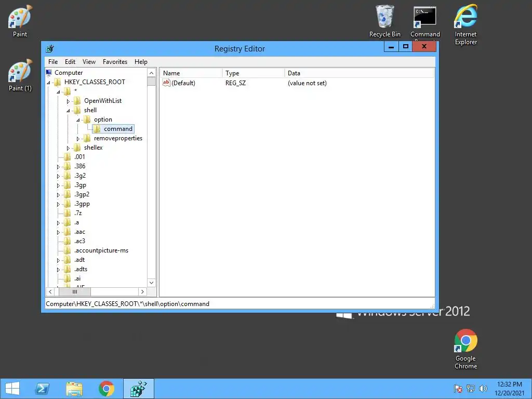Select the .ac3 key
The height and width of the screenshot is (399, 532).
(79, 241)
